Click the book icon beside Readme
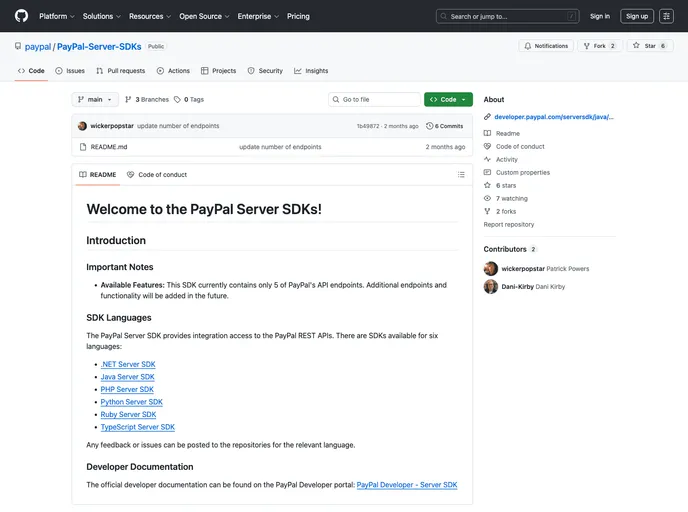This screenshot has height=512, width=688. (x=487, y=133)
